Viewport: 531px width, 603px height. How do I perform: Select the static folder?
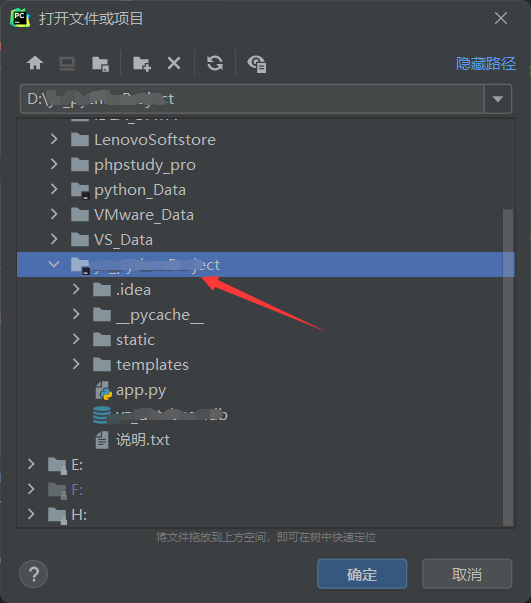[135, 340]
